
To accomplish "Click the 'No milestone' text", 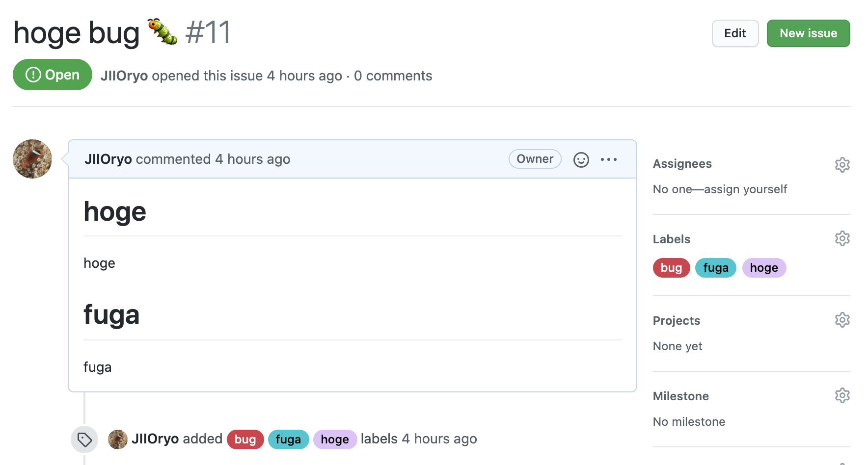I will (x=689, y=422).
